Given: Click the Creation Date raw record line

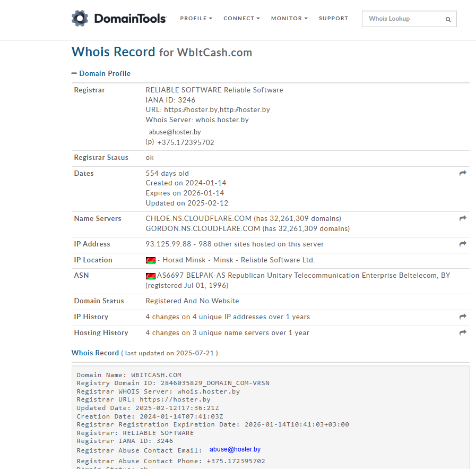Looking at the screenshot, I should [x=150, y=416].
